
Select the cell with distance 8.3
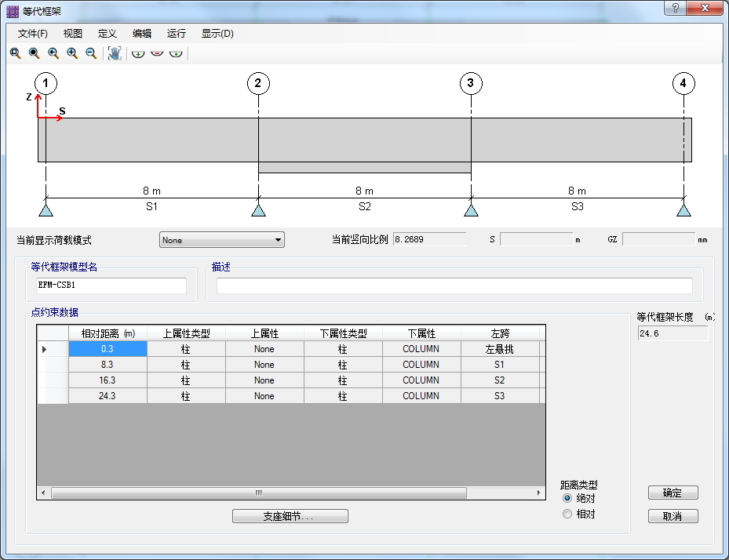[108, 365]
